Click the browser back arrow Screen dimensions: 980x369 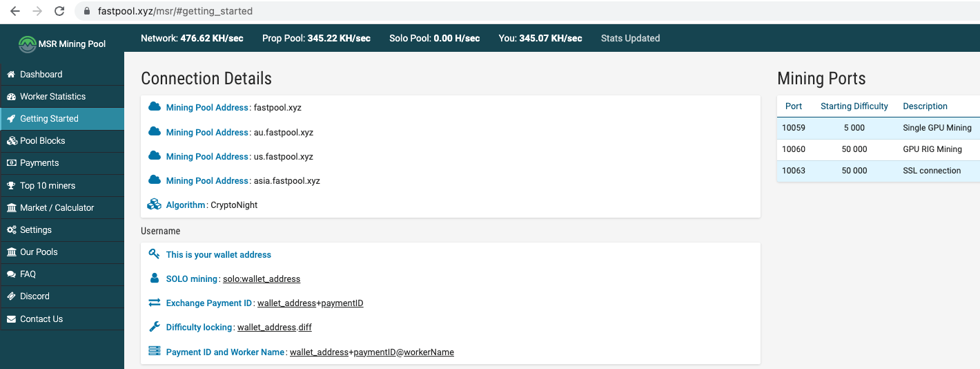point(15,11)
